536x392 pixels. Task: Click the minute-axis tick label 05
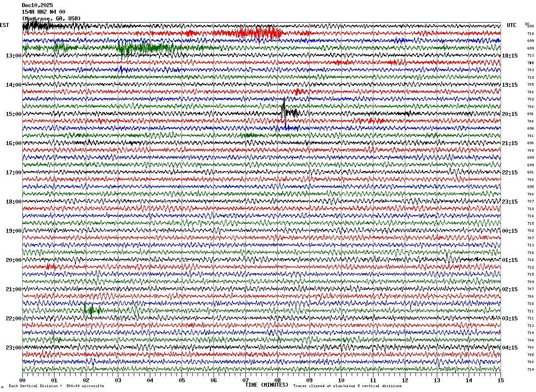(182, 380)
